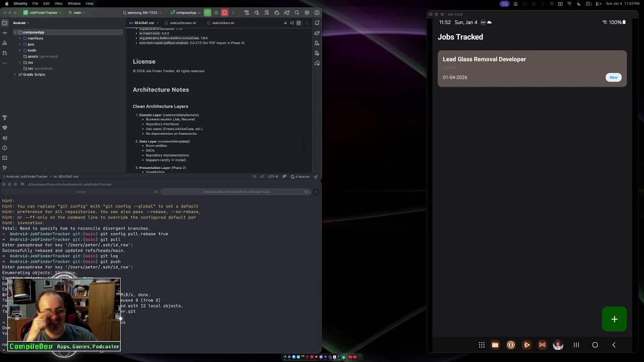Open composeApp run configuration dropdown
The image size is (644, 362).
pyautogui.click(x=186, y=13)
